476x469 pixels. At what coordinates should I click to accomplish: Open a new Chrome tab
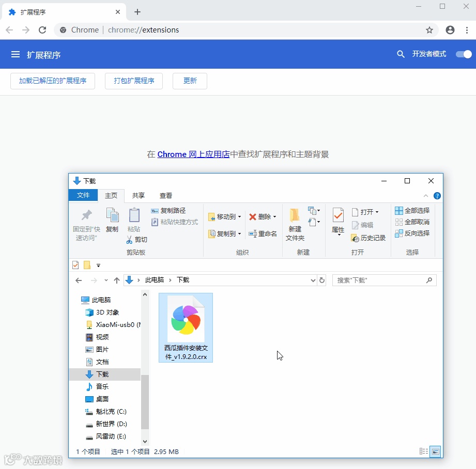tap(137, 12)
